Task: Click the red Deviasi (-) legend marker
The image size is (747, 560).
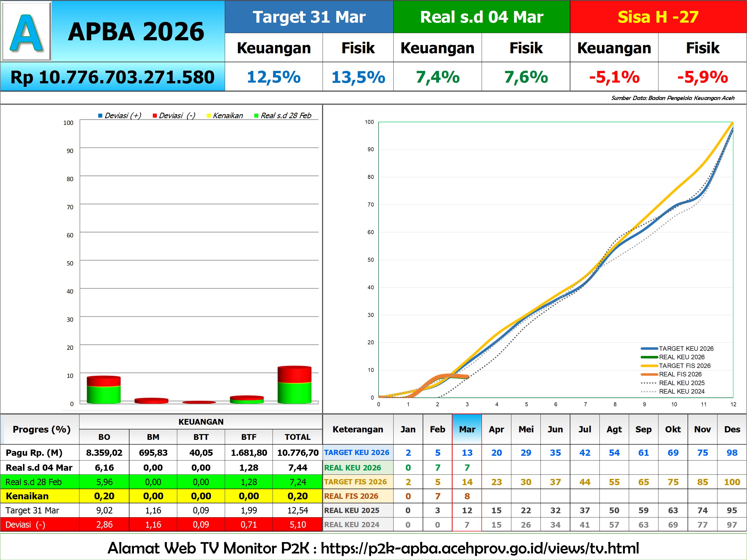Action: tap(155, 116)
